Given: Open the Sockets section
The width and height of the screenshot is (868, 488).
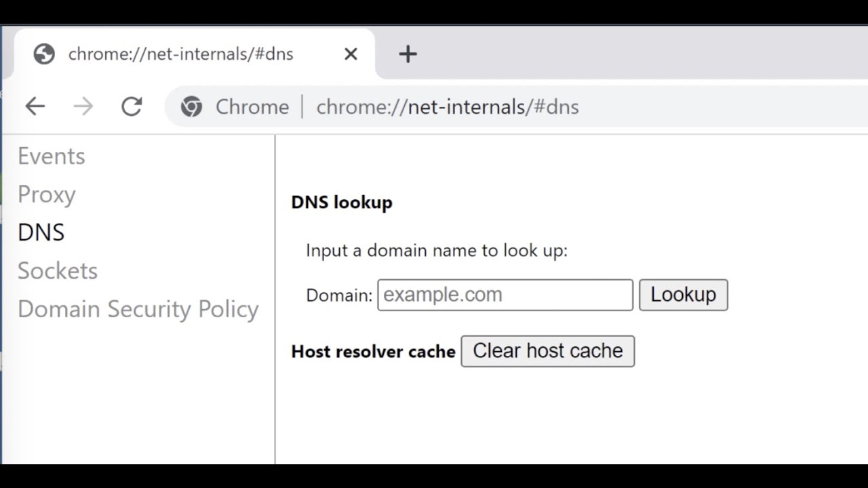Looking at the screenshot, I should point(58,270).
